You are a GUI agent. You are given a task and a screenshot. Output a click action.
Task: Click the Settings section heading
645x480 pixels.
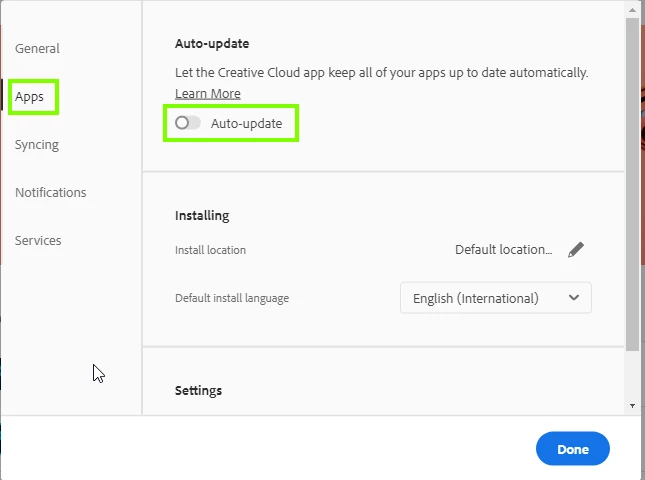198,391
